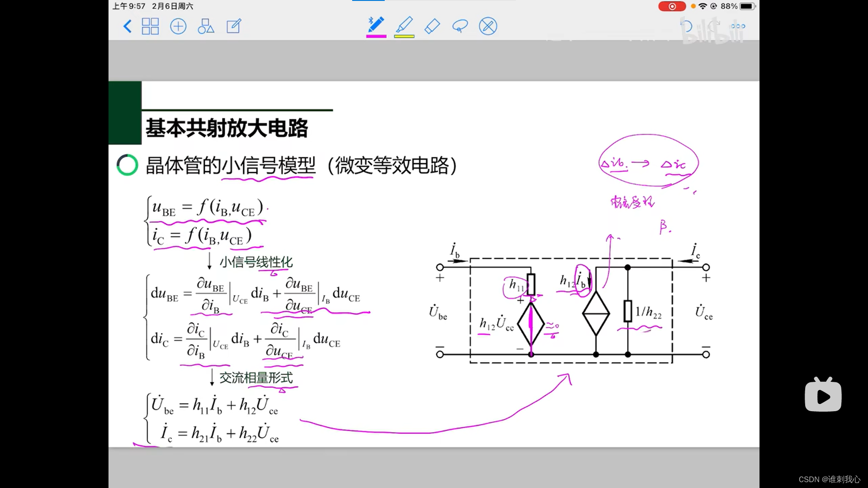Image resolution: width=868 pixels, height=488 pixels.
Task: Click the undo arrow
Action: [x=686, y=26]
